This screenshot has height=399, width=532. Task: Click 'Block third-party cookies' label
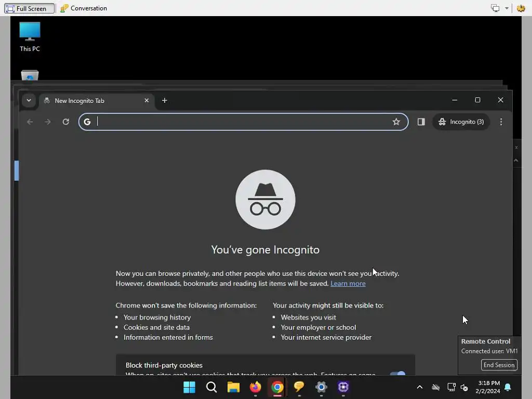(164, 365)
